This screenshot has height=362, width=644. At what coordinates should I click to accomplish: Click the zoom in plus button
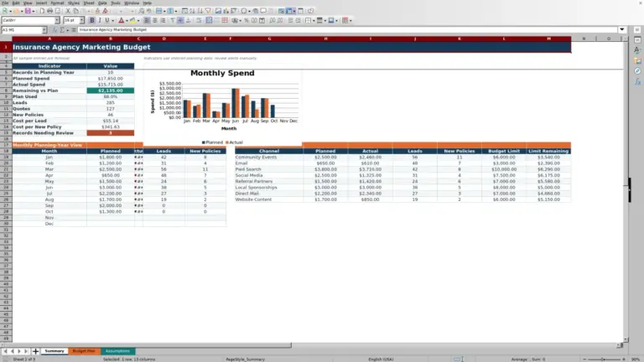point(624,359)
